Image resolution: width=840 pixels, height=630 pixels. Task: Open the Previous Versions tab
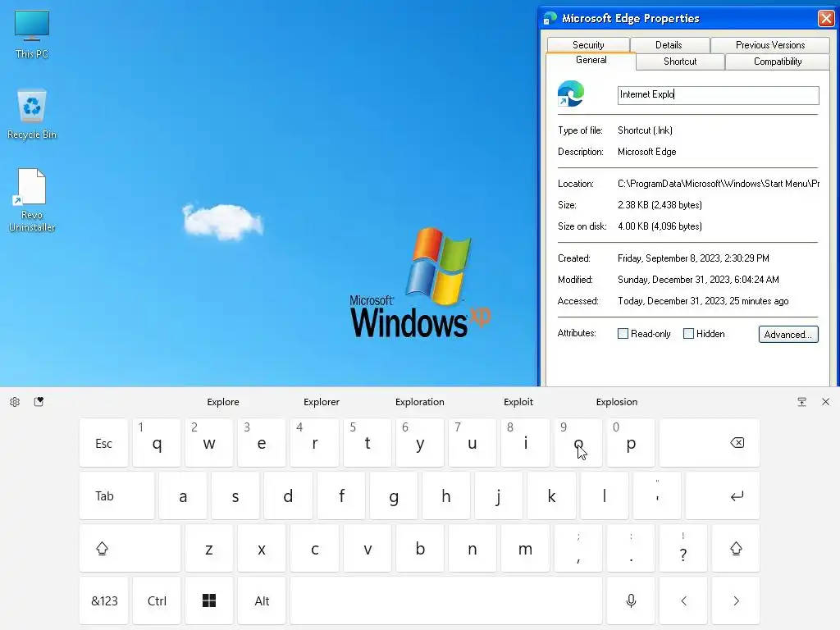(769, 45)
